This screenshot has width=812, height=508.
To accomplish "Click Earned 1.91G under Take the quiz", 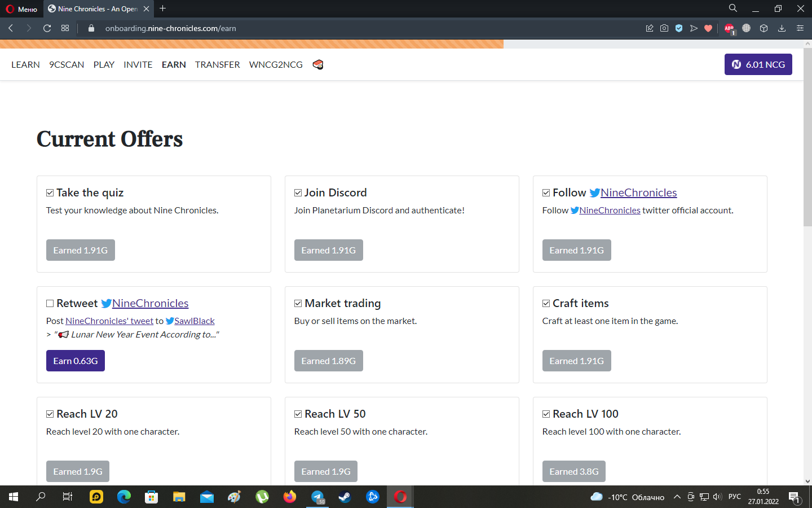I will 81,250.
